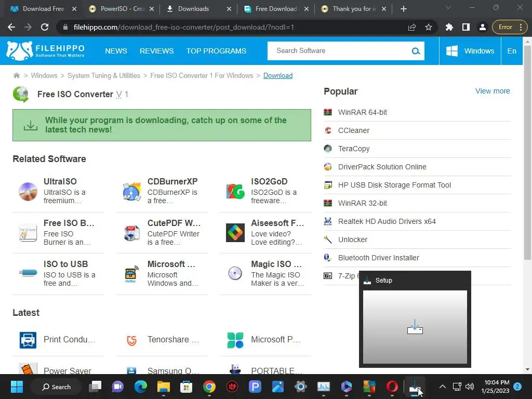Go back to previous page

[x=11, y=27]
